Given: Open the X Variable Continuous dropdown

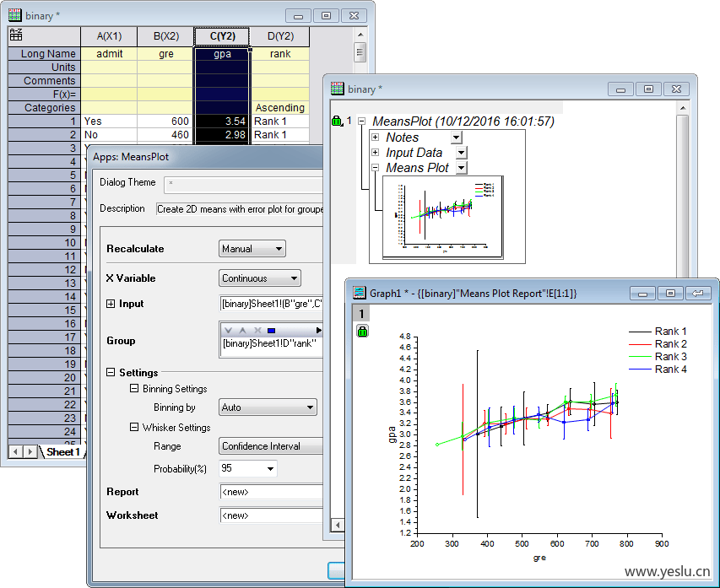Looking at the screenshot, I should [x=259, y=278].
